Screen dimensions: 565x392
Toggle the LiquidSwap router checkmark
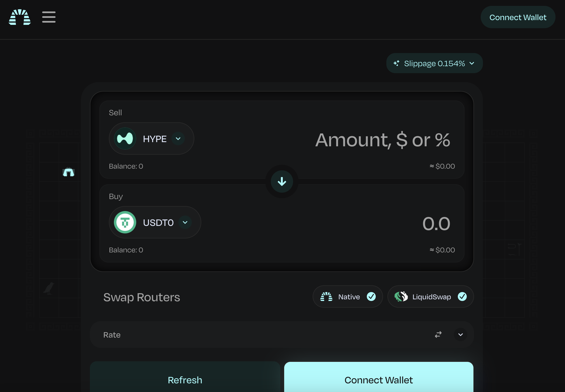463,297
